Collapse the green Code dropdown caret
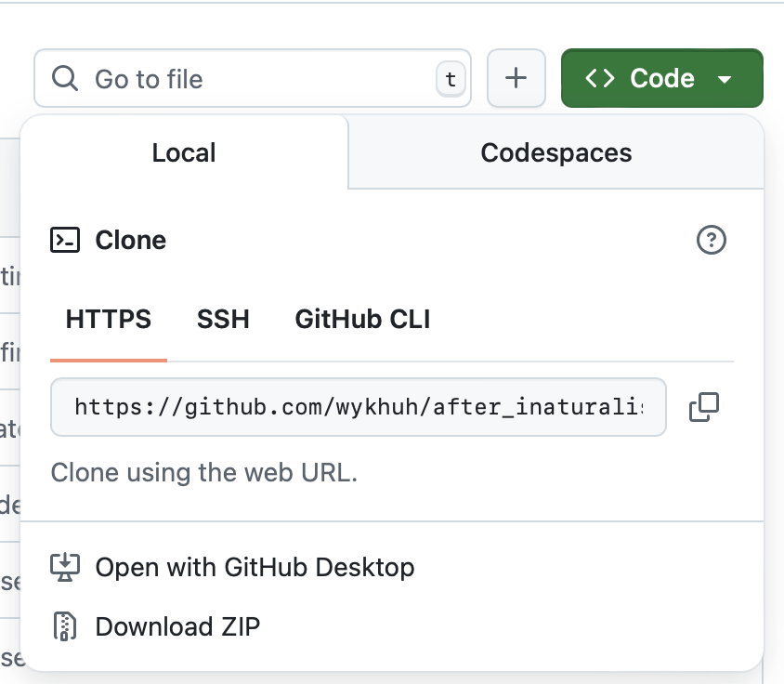This screenshot has height=684, width=784. pos(725,80)
